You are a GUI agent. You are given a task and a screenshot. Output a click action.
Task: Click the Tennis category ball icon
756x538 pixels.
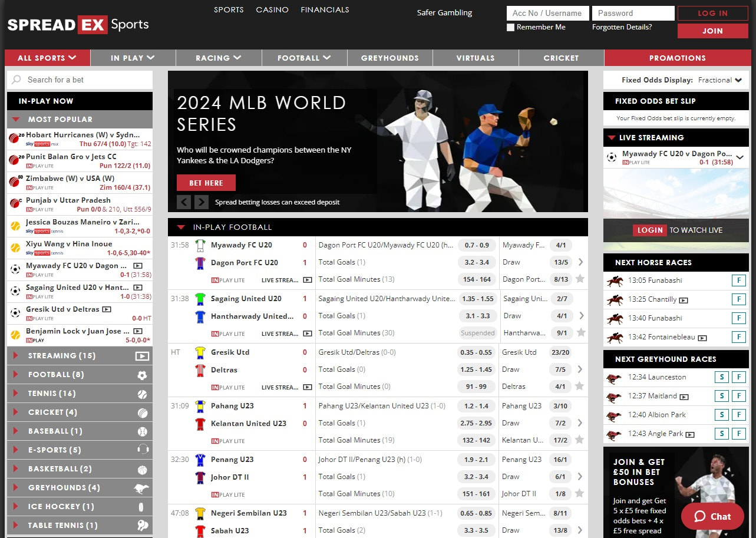click(x=142, y=394)
